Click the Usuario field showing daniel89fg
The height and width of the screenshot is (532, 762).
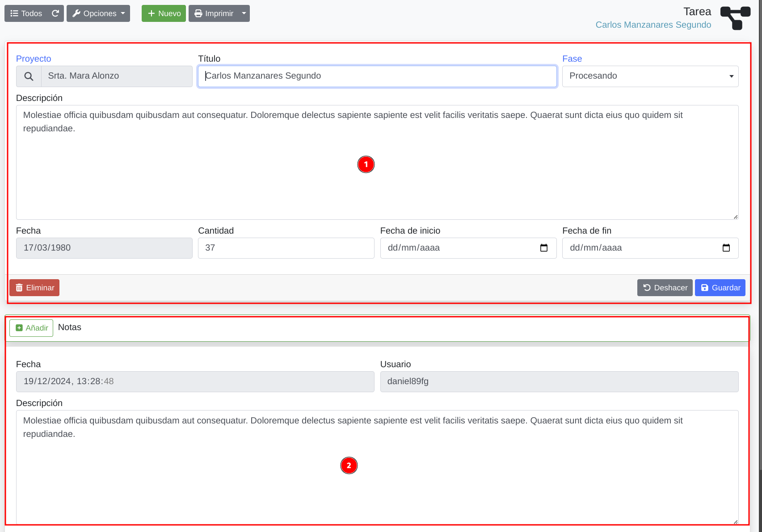[x=560, y=381]
